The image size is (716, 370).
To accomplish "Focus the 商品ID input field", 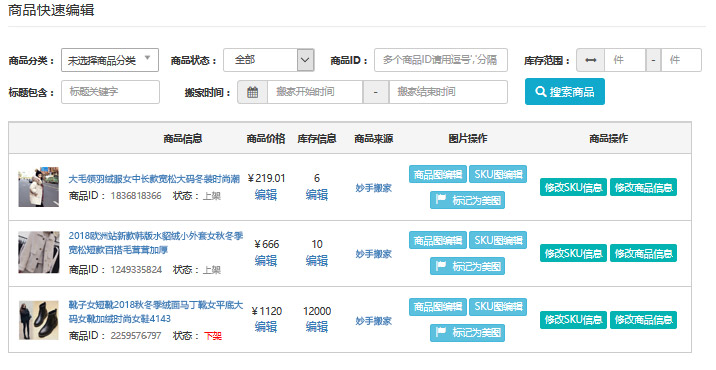I will [441, 60].
